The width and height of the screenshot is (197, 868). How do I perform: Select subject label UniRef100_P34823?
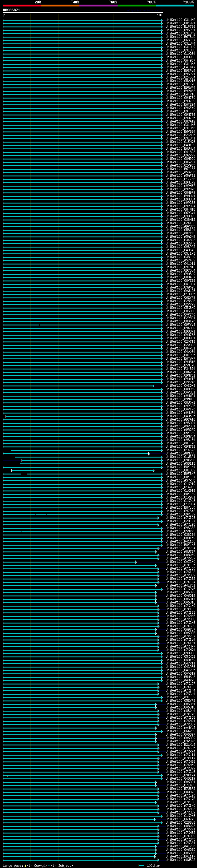click(180, 240)
